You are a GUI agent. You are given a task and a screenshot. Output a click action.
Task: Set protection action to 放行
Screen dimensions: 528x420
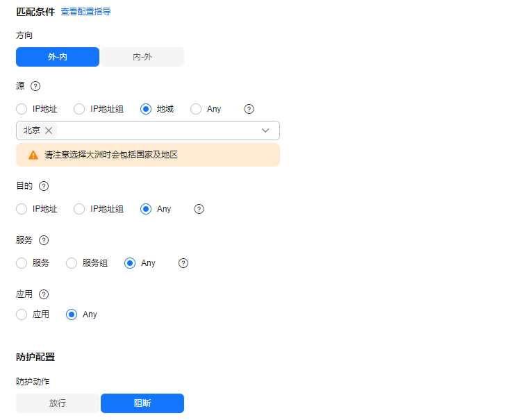pos(58,403)
